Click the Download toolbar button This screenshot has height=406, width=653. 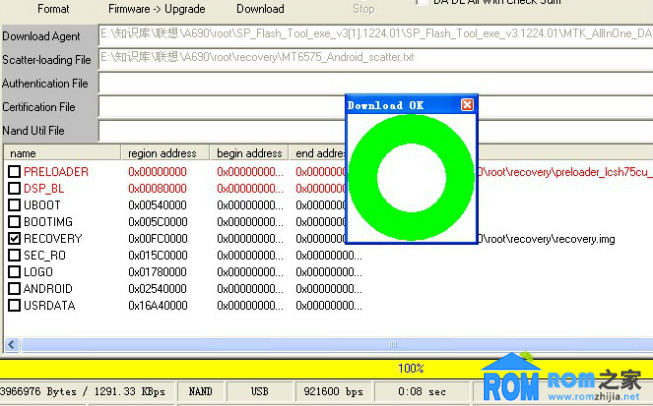[x=260, y=9]
